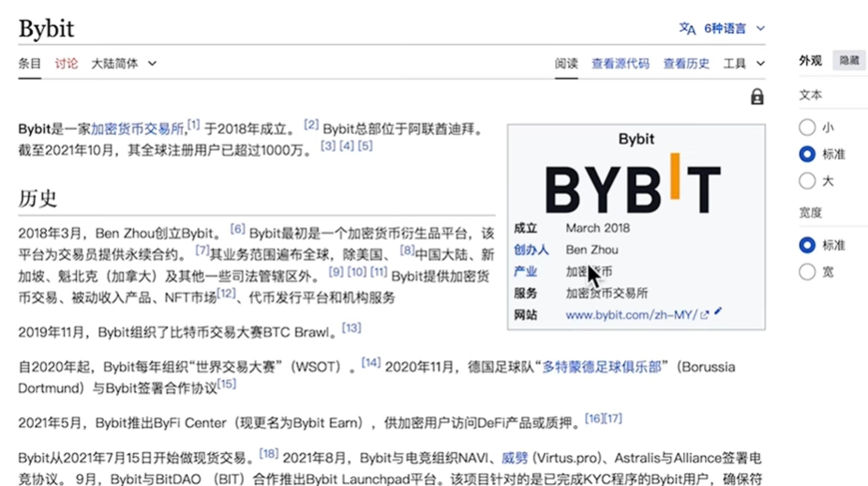Select the standard width radio button

coord(807,245)
